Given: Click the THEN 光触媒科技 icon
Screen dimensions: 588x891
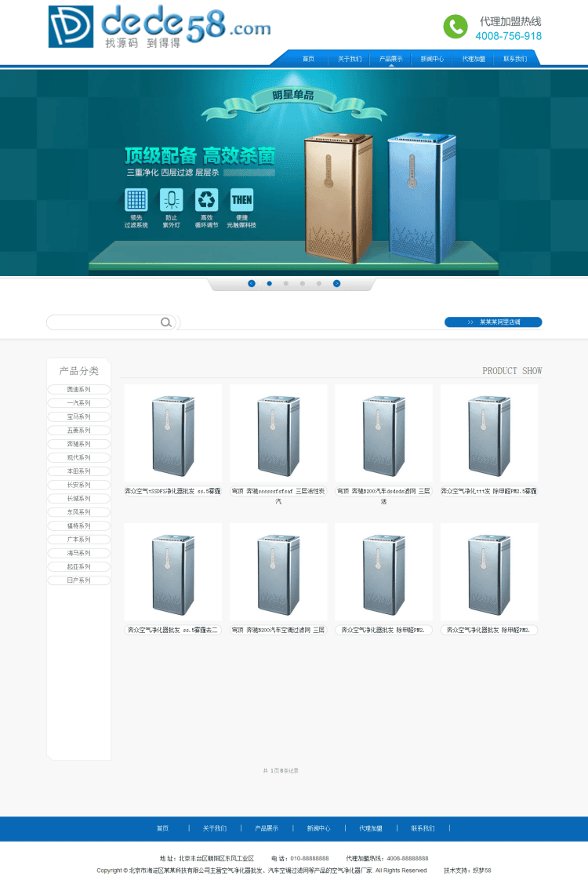Looking at the screenshot, I should click(241, 199).
